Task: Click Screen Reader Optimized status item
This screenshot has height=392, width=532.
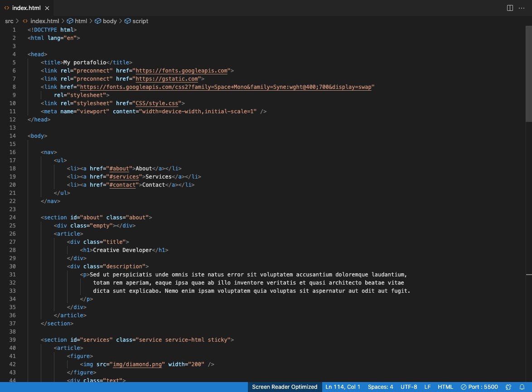Action: (285, 387)
